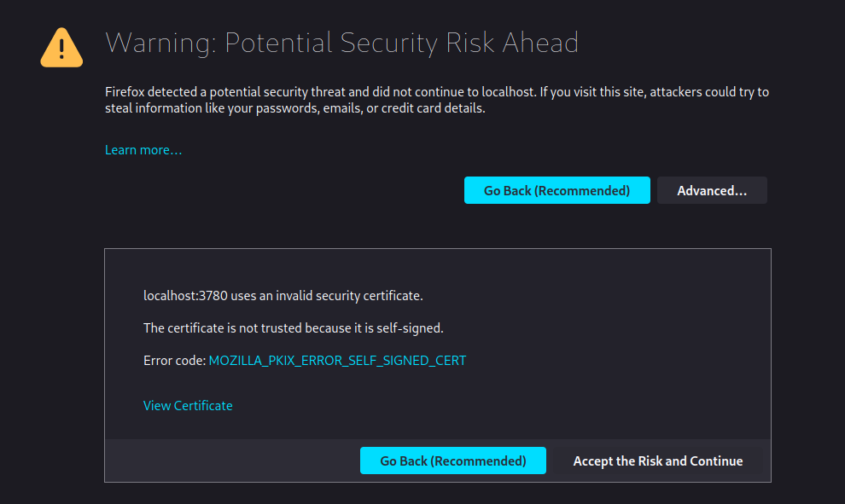845x504 pixels.
Task: Click the "localhost:3780 uses an invalid security certificate" message
Action: [x=283, y=296]
